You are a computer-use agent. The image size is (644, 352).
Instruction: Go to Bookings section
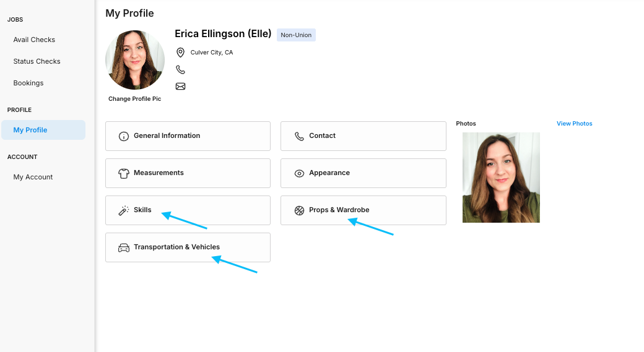click(x=28, y=84)
